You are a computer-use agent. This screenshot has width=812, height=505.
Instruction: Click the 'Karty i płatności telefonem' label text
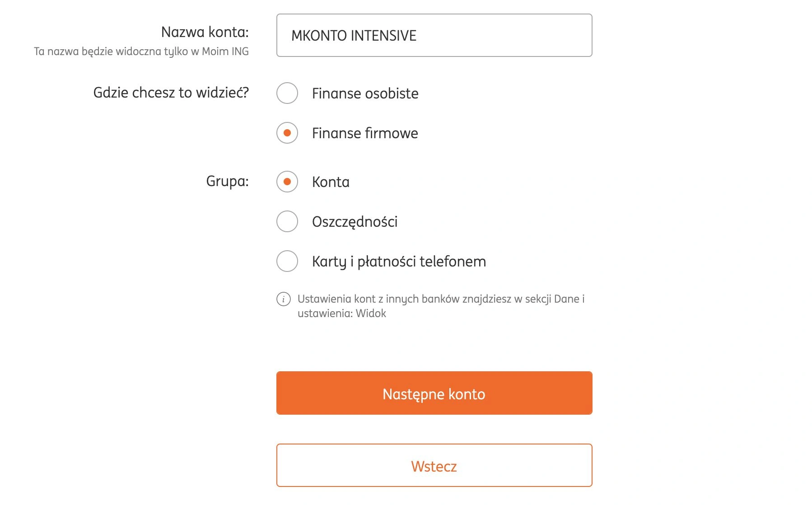399,262
